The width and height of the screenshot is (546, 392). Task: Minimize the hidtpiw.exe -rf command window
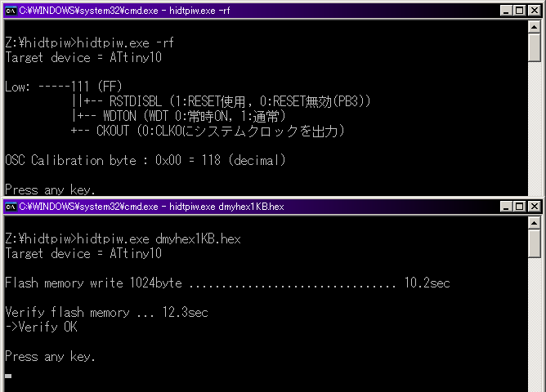[x=506, y=11]
